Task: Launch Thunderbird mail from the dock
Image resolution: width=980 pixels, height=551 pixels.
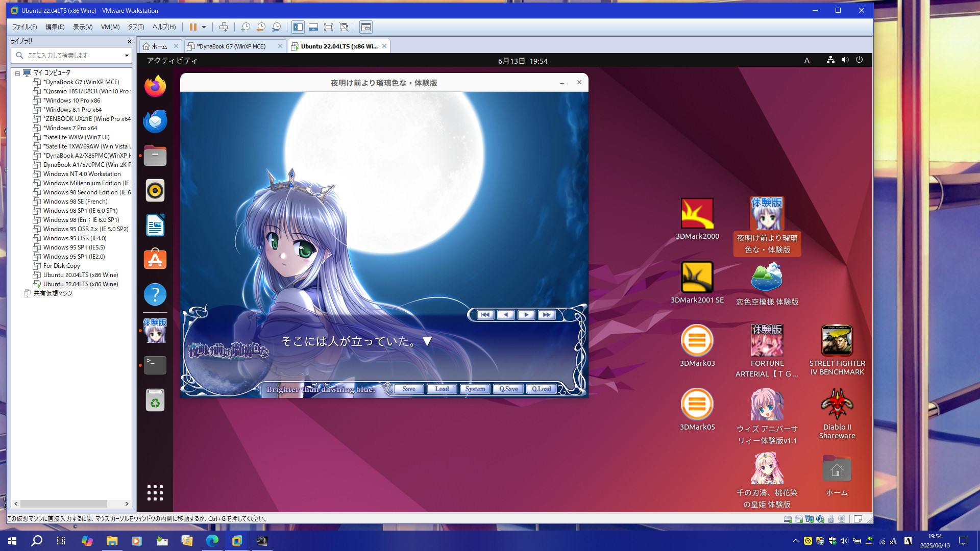Action: pyautogui.click(x=155, y=121)
